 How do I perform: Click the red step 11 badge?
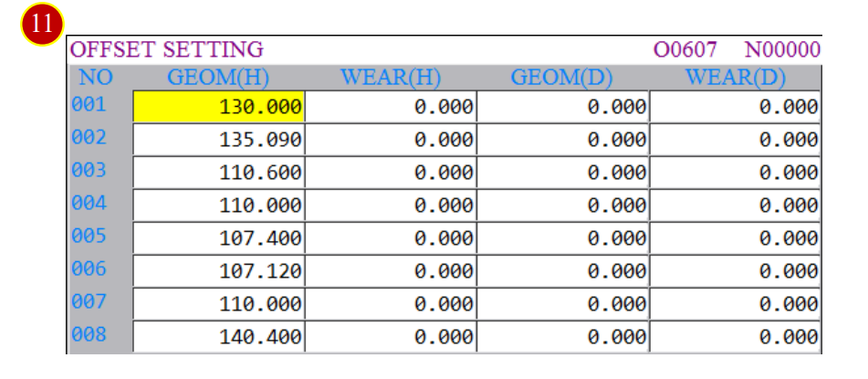click(42, 25)
